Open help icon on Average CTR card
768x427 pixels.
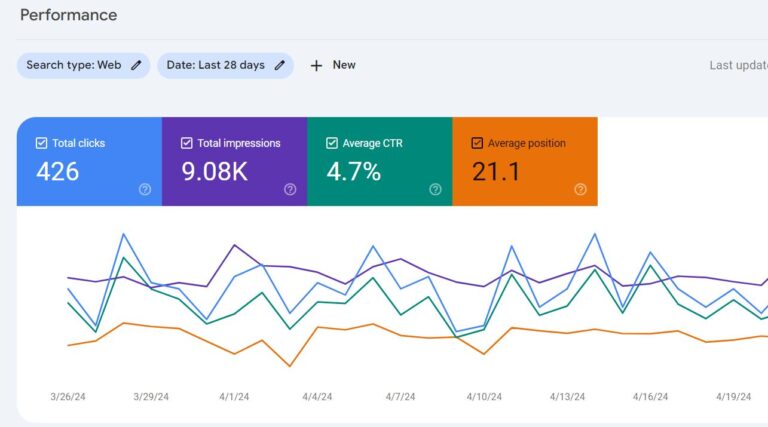[435, 189]
